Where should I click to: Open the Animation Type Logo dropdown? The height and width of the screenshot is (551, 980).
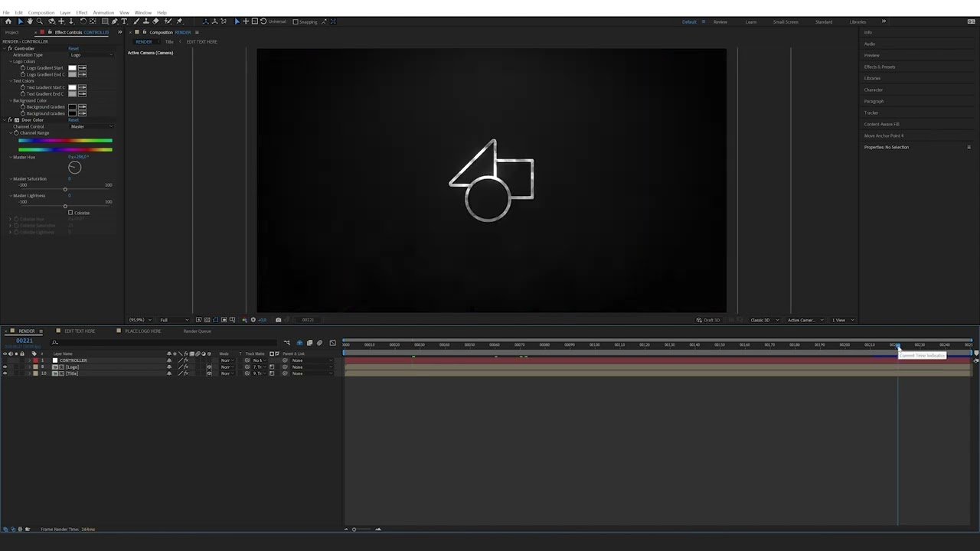point(91,55)
